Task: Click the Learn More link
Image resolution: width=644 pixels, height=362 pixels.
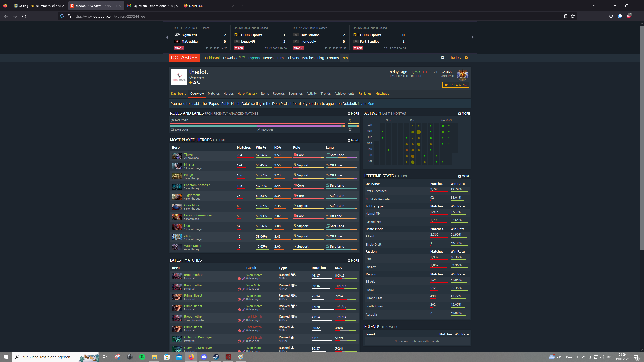Action: pos(366,104)
